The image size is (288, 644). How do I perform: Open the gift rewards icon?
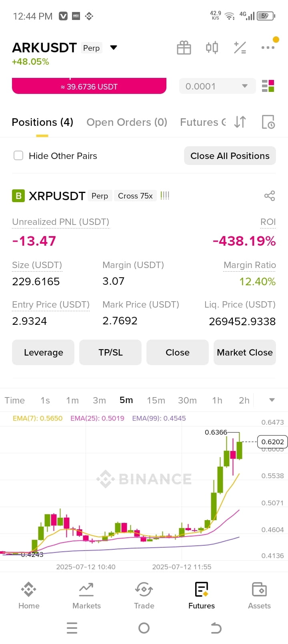pyautogui.click(x=184, y=48)
